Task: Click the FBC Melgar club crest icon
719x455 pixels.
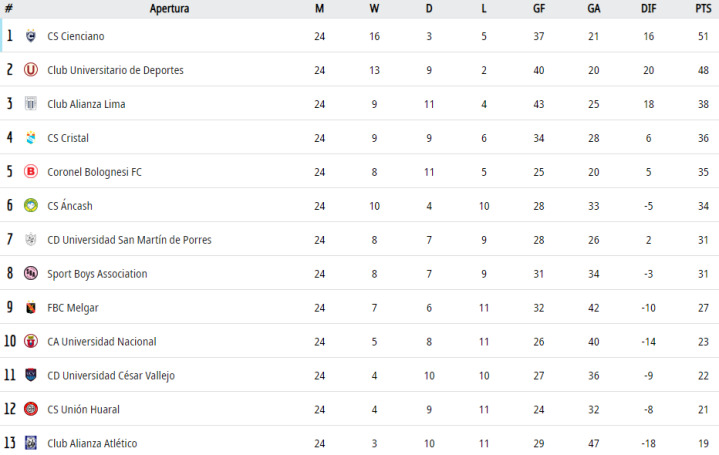Action: 31,308
